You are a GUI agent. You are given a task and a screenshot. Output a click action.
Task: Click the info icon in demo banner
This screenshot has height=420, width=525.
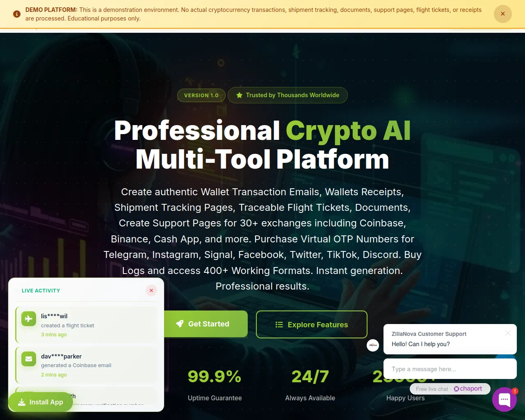17,14
